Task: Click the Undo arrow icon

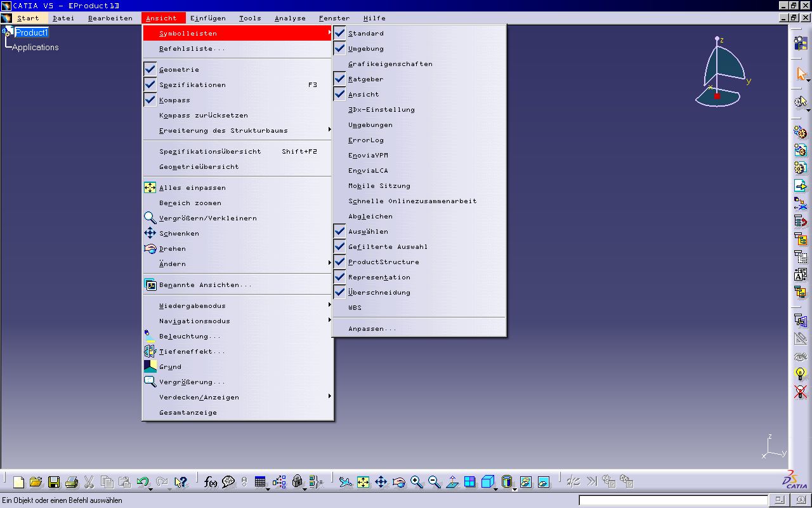Action: 143,482
